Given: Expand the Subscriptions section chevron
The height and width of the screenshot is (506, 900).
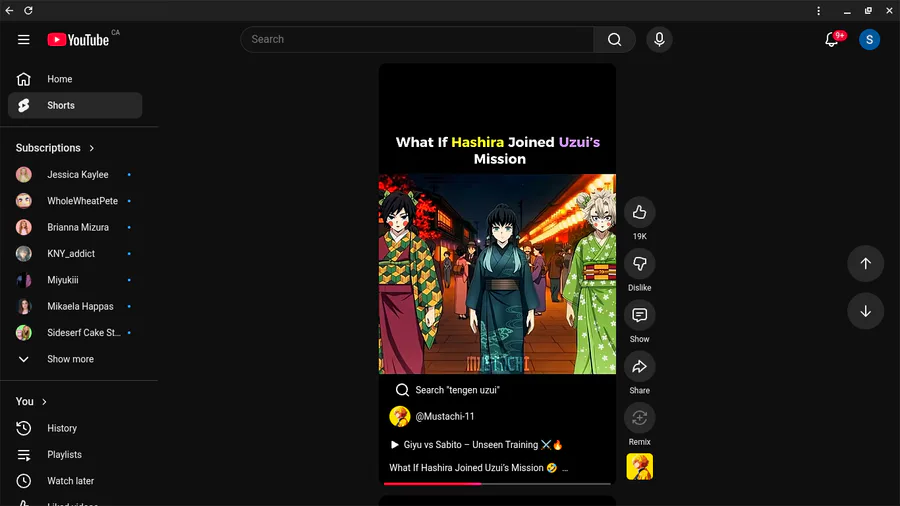Looking at the screenshot, I should tap(91, 148).
